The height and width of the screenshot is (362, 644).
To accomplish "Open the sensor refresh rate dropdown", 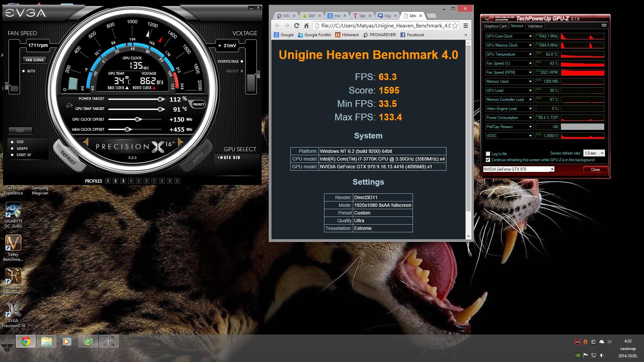I will coord(594,153).
